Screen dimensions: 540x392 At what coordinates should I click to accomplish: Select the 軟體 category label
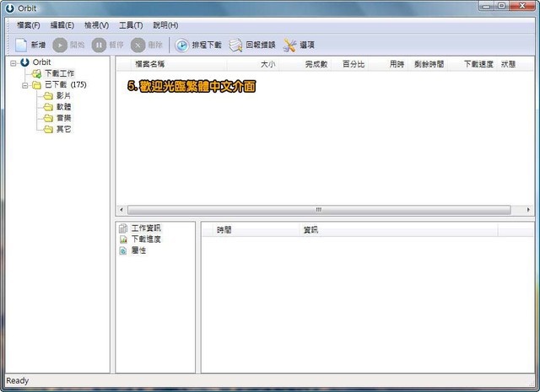[64, 107]
